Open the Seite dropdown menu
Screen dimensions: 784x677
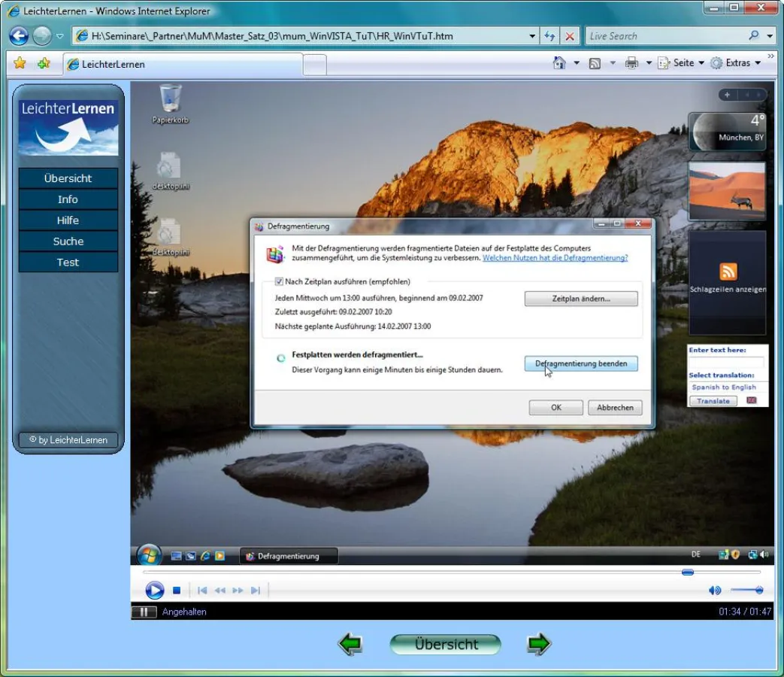[683, 63]
